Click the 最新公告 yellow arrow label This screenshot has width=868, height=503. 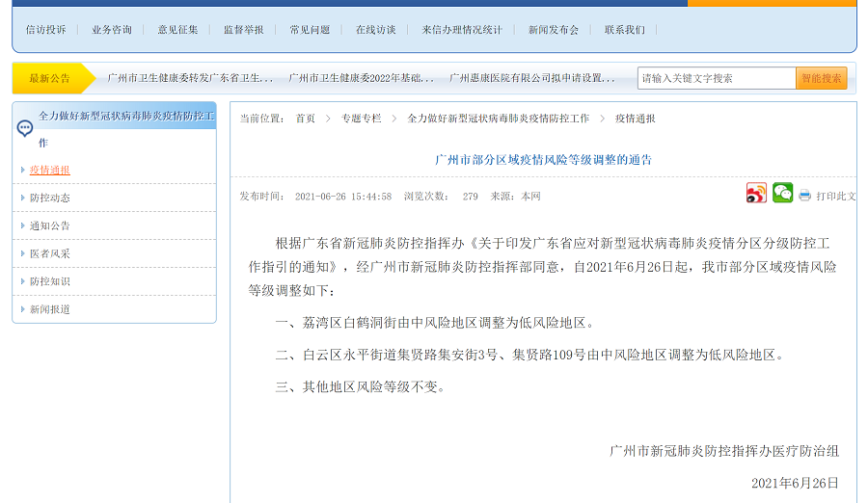[50, 78]
